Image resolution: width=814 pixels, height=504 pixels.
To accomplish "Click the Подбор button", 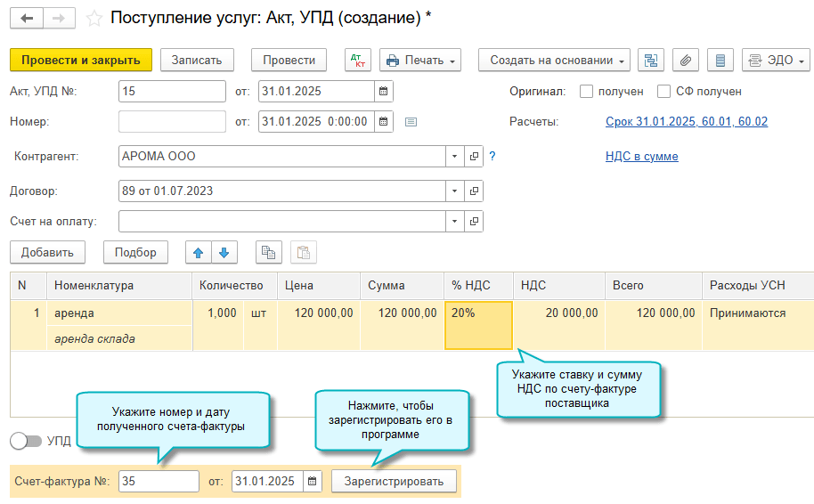I will tap(135, 253).
